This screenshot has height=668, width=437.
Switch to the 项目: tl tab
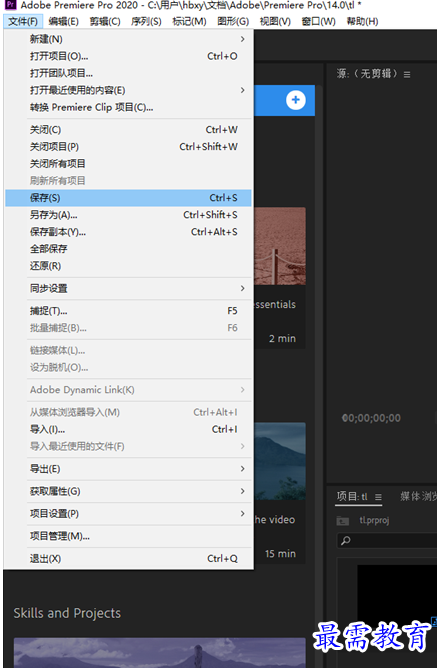tap(352, 497)
